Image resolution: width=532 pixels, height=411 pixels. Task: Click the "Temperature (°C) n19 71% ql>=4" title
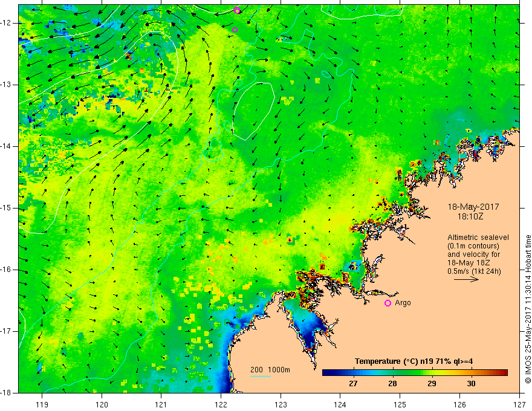point(414,361)
